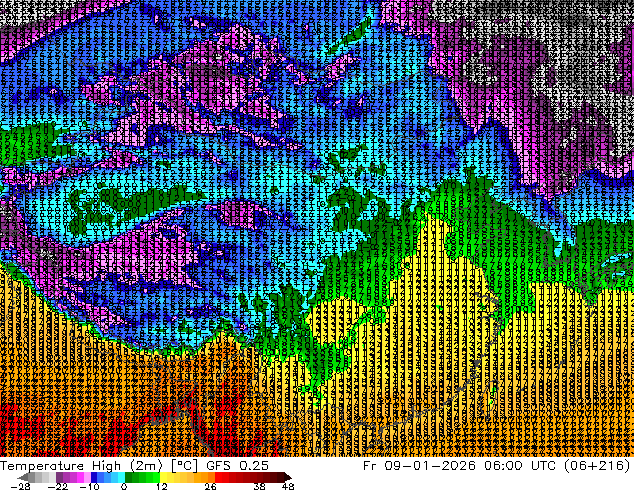This screenshot has width=634, height=490.
Task: Click the '0' legend scale value
Action: [124, 486]
